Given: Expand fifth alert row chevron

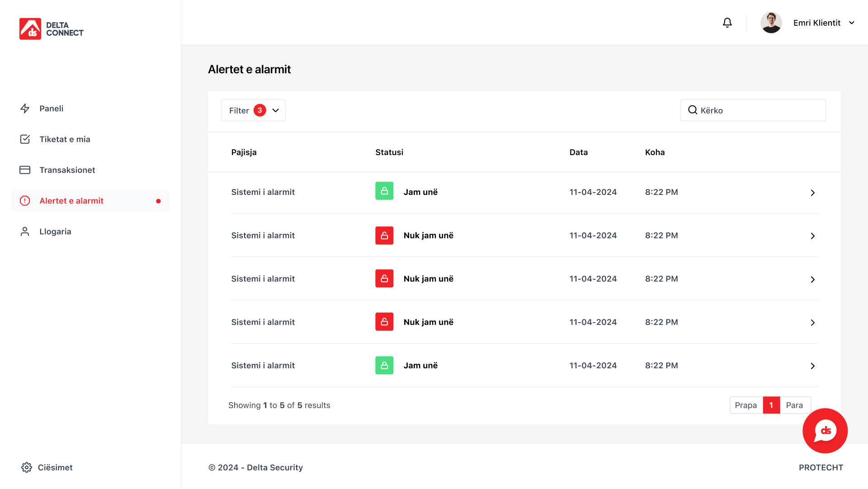Looking at the screenshot, I should (812, 366).
